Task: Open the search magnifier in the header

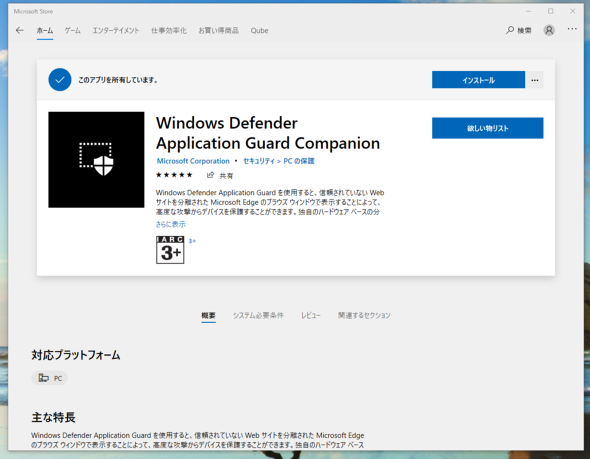Action: [x=509, y=30]
